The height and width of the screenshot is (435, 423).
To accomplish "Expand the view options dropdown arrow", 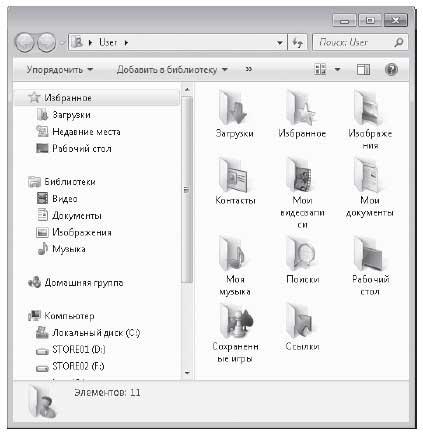I will point(337,69).
